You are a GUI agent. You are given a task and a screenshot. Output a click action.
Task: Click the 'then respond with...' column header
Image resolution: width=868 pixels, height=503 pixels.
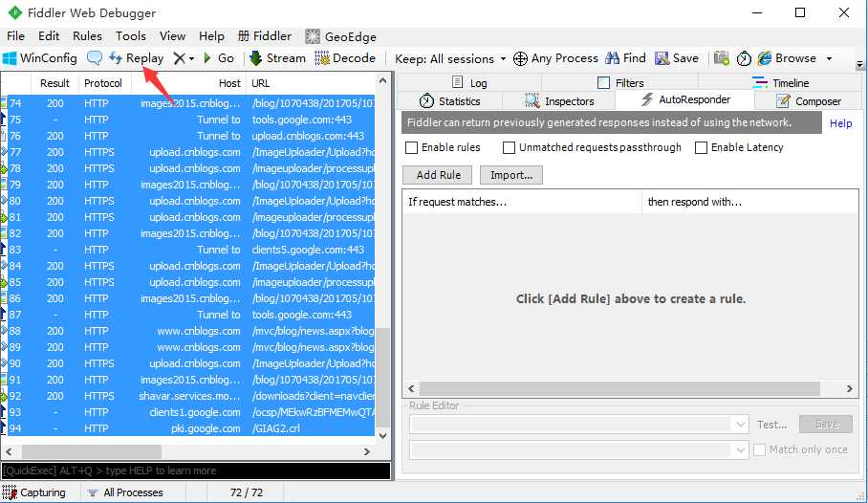tap(750, 202)
